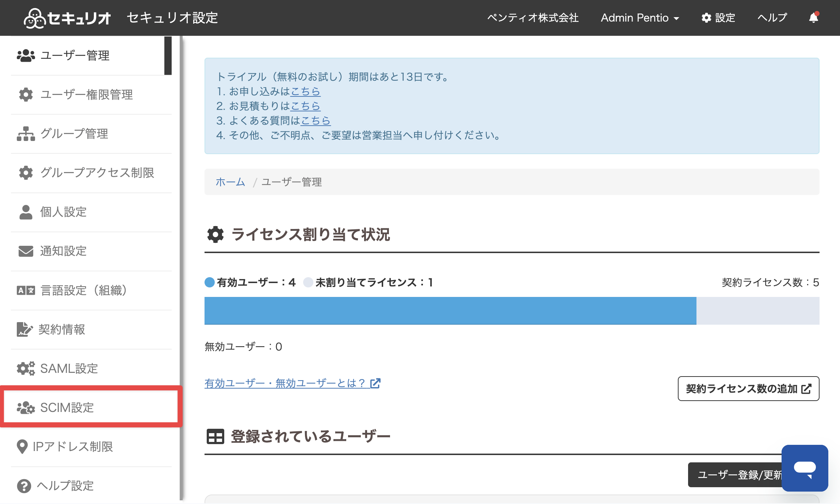
Task: Click the 通知設定 envelope icon
Action: click(26, 251)
